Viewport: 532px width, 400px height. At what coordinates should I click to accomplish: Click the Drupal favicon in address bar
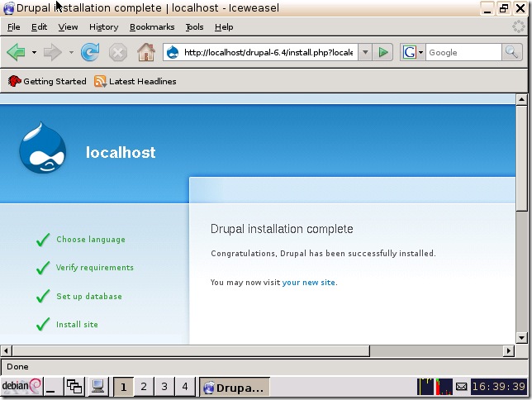[x=173, y=52]
